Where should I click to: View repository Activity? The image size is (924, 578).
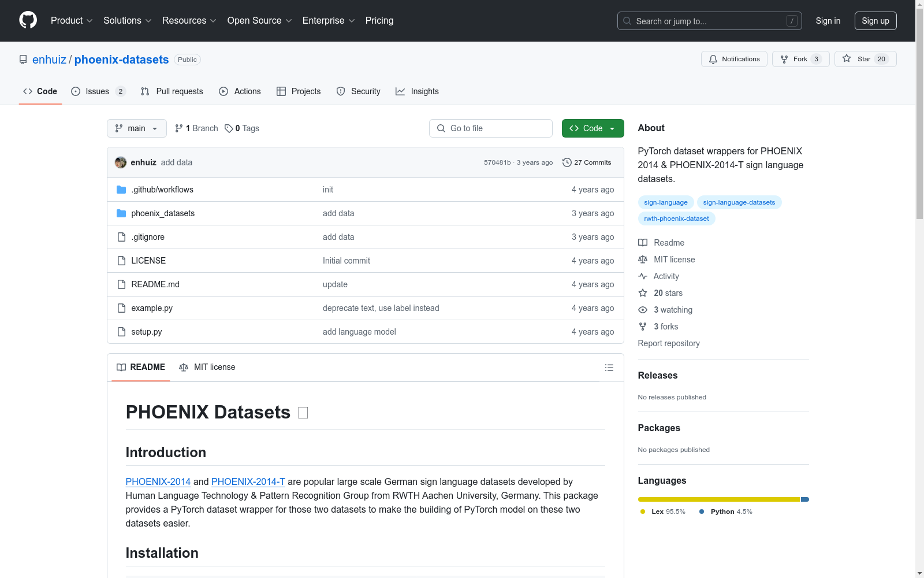point(658,276)
